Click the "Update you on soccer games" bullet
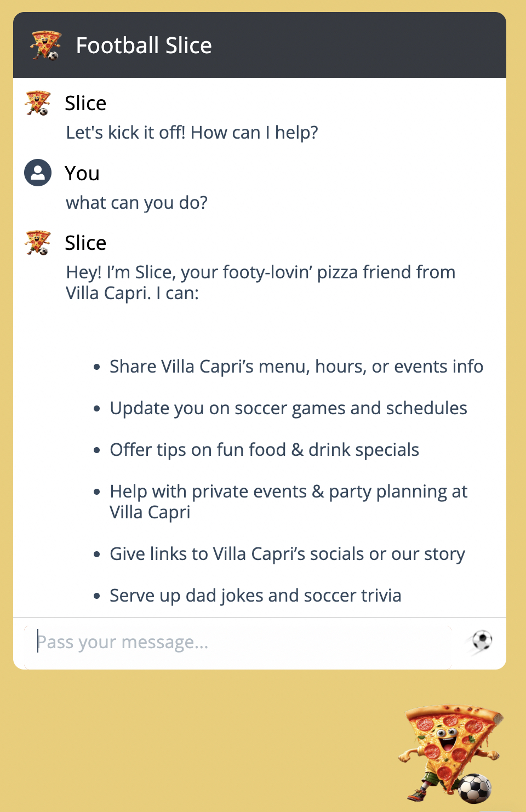The height and width of the screenshot is (812, 526). pos(288,408)
